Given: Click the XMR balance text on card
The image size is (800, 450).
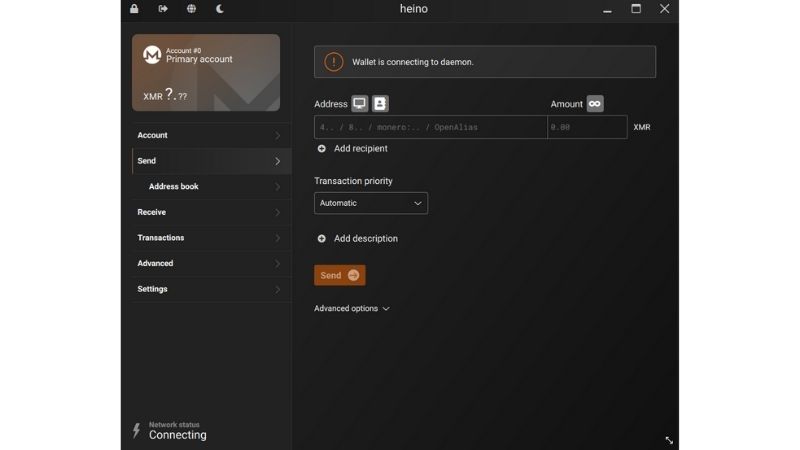Looking at the screenshot, I should click(x=165, y=95).
